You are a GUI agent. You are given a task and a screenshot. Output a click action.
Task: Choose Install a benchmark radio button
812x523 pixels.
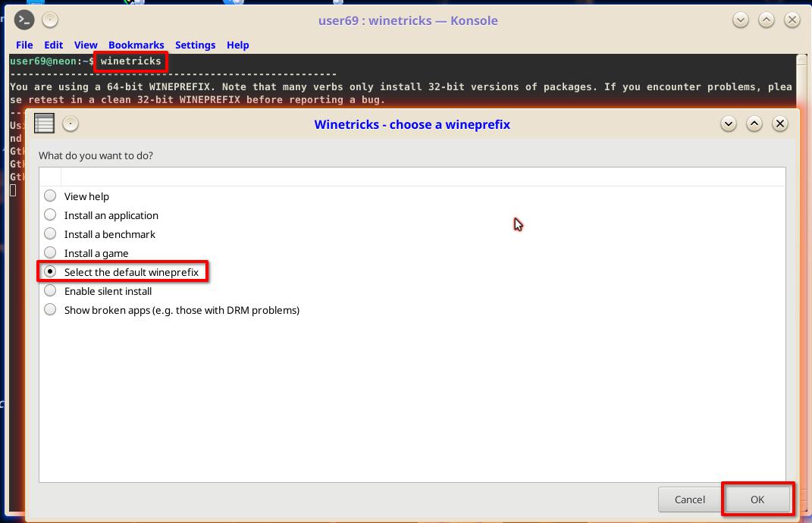pos(50,234)
